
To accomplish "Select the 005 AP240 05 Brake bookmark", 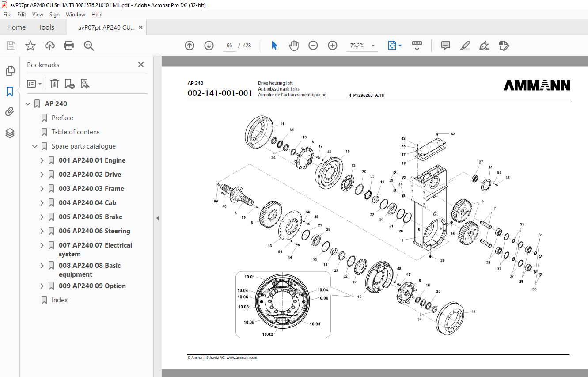I will (91, 217).
